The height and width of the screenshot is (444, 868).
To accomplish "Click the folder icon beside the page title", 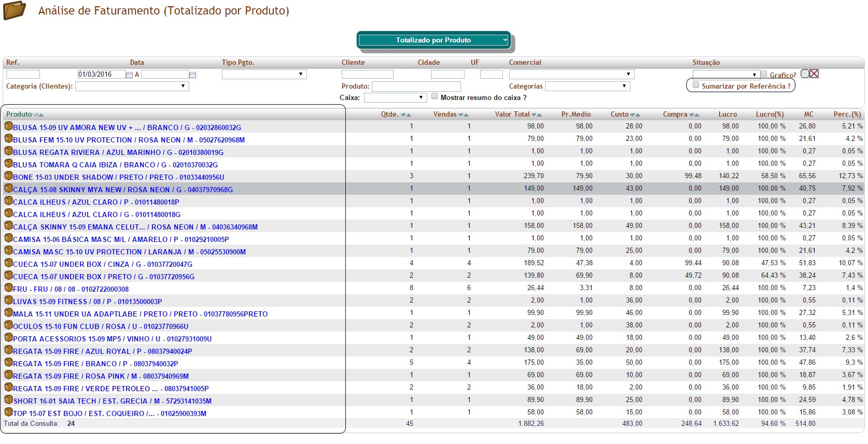I will click(15, 10).
